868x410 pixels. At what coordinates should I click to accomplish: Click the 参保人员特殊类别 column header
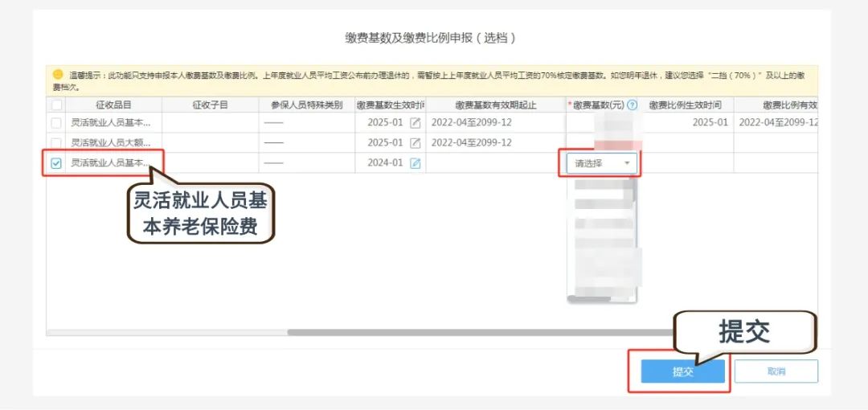pyautogui.click(x=306, y=105)
